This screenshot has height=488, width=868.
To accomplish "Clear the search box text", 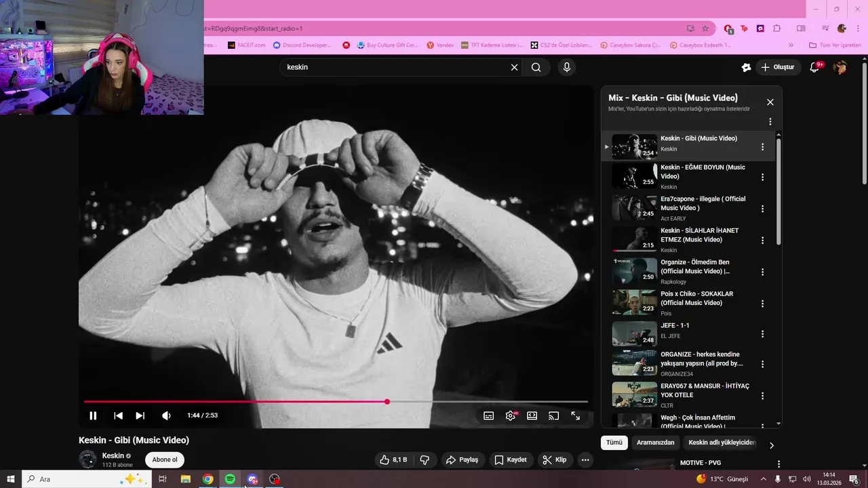I will (514, 67).
